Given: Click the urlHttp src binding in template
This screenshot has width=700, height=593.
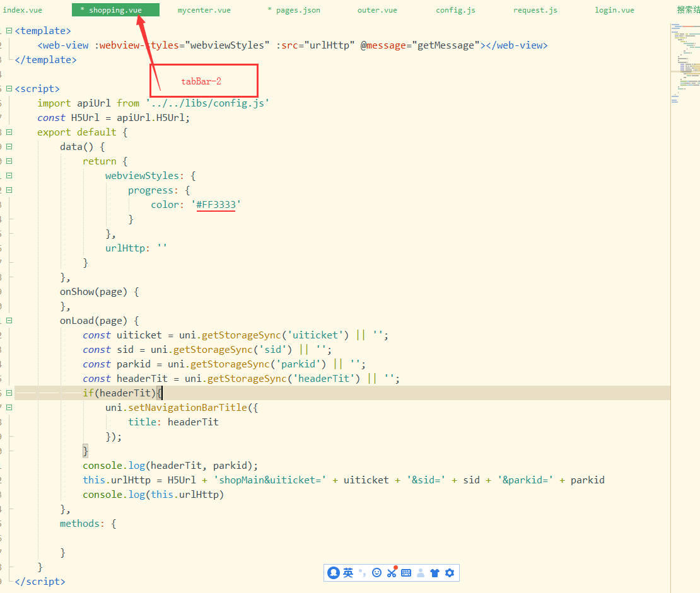Looking at the screenshot, I should pos(329,45).
